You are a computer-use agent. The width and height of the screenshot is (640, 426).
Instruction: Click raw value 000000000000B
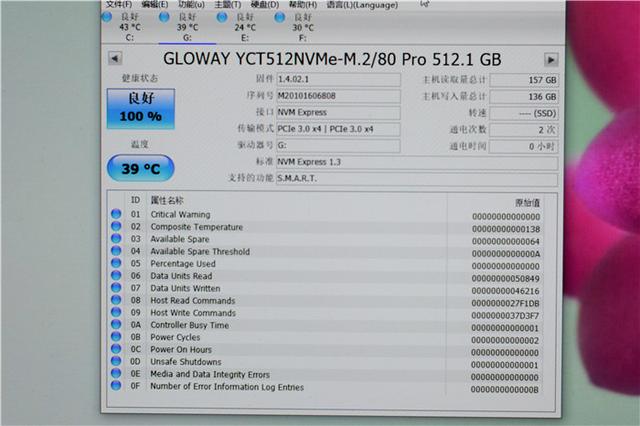pyautogui.click(x=505, y=390)
